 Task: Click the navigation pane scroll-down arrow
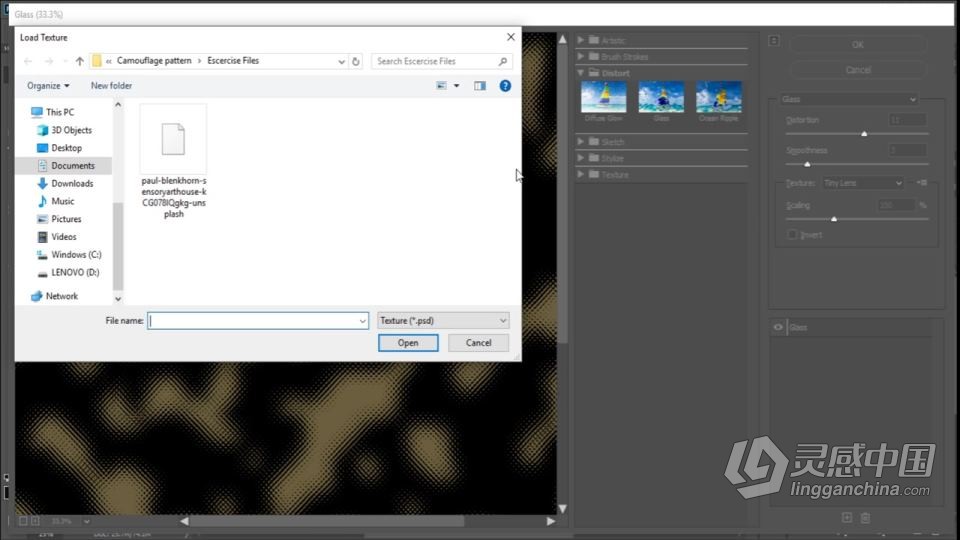click(x=118, y=299)
